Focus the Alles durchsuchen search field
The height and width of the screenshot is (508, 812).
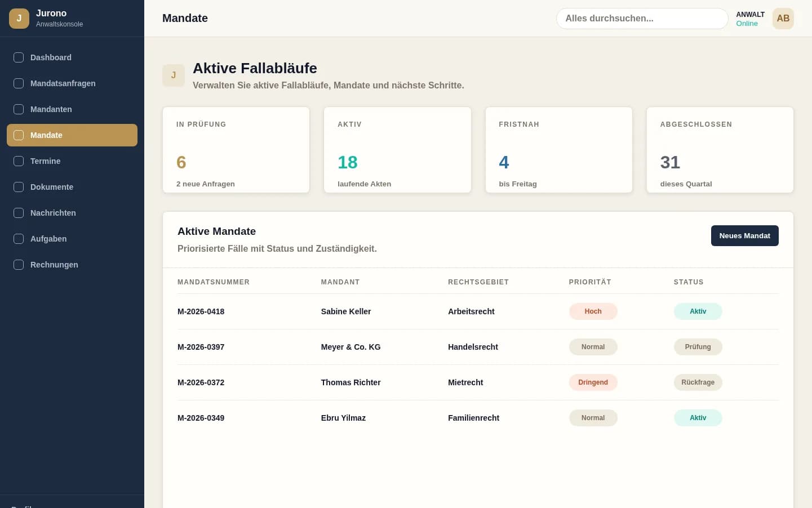coord(642,19)
